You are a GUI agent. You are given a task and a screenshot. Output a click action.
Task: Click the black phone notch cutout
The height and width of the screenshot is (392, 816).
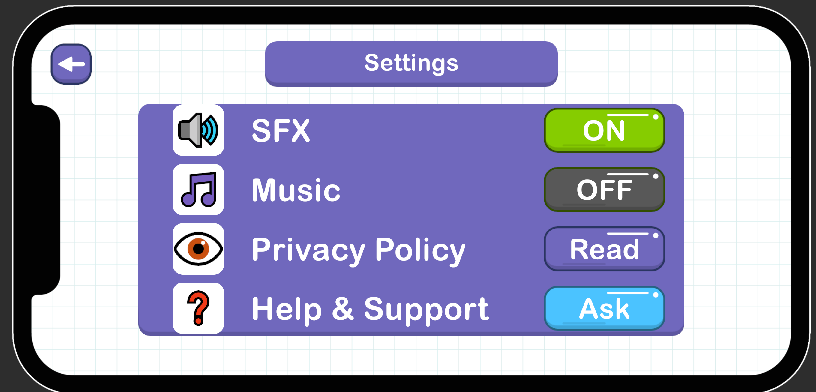[46, 200]
